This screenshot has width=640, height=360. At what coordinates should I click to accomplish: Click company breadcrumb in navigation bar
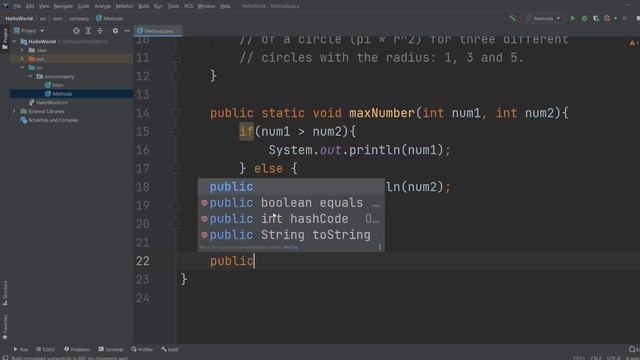pos(79,18)
